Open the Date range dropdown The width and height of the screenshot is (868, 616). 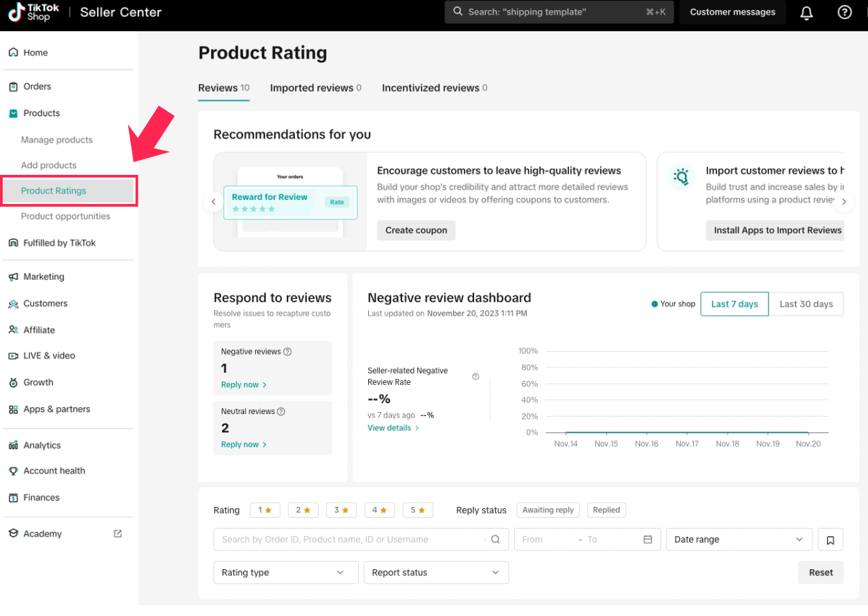pos(738,540)
